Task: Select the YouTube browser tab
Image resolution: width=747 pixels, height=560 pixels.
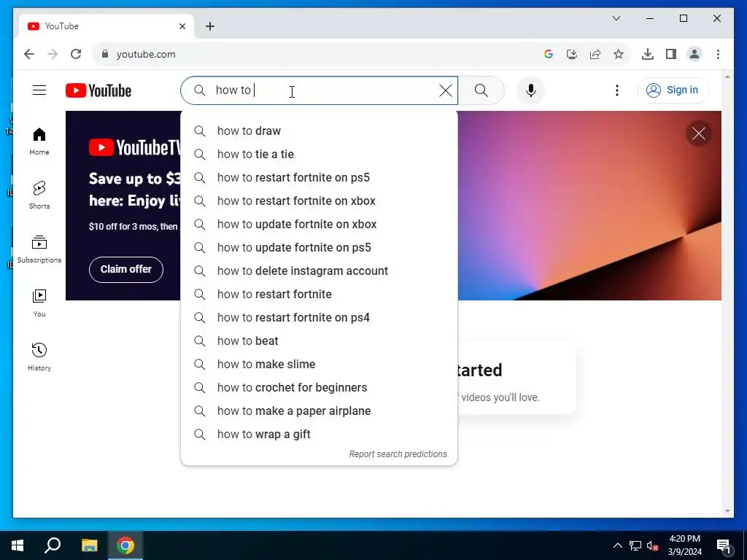Action: tap(107, 26)
